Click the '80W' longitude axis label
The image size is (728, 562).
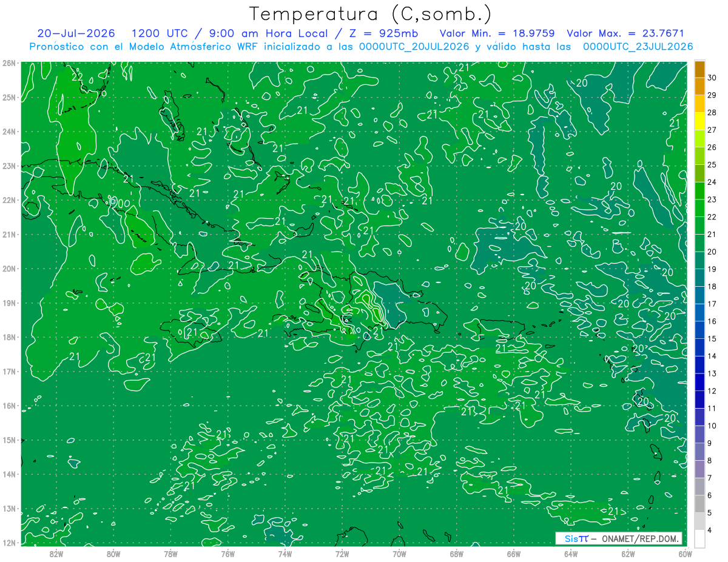113,554
